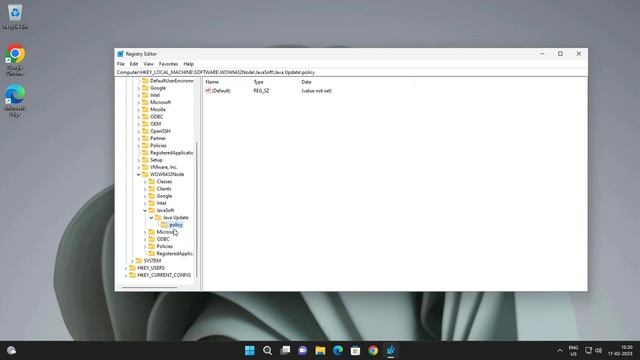This screenshot has height=360, width=640.
Task: Select the OEM folder icon
Action: coord(145,124)
